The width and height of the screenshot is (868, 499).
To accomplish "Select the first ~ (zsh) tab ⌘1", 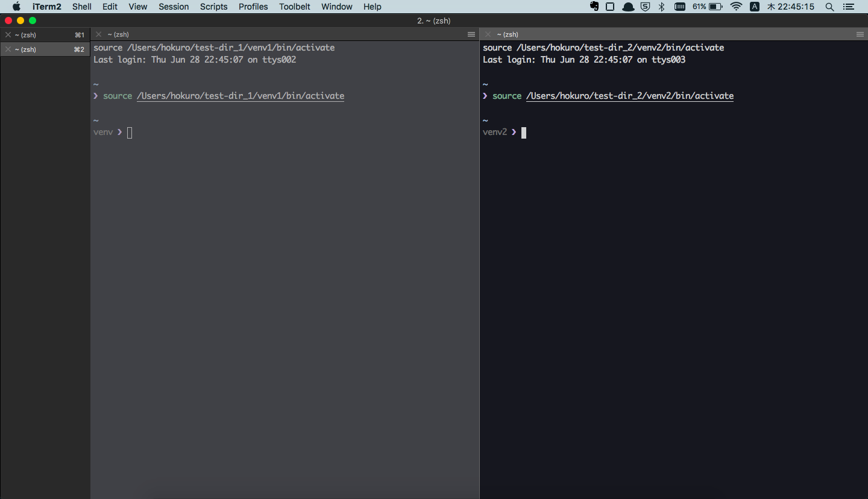I will click(x=45, y=35).
